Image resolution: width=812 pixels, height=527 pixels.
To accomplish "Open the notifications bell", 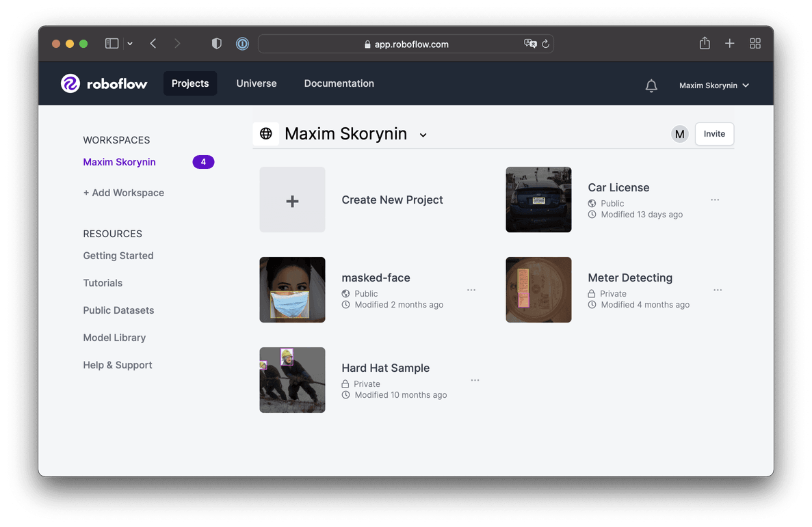I will pyautogui.click(x=651, y=85).
